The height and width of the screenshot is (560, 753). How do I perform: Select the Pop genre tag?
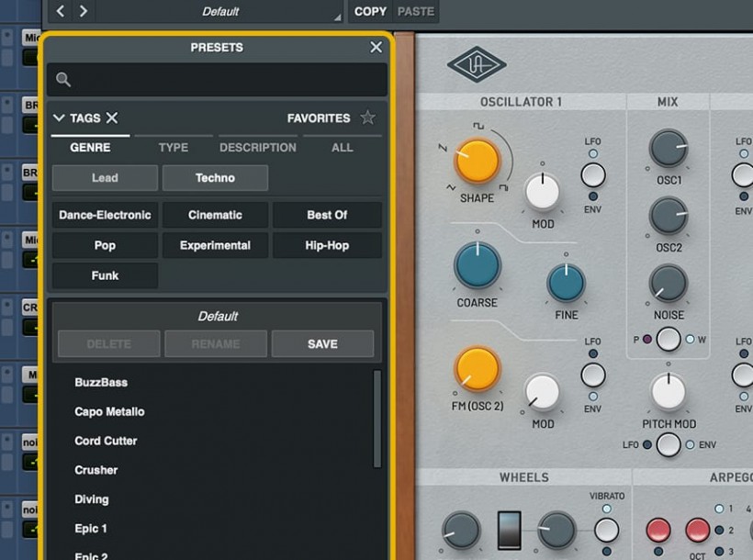coord(105,245)
